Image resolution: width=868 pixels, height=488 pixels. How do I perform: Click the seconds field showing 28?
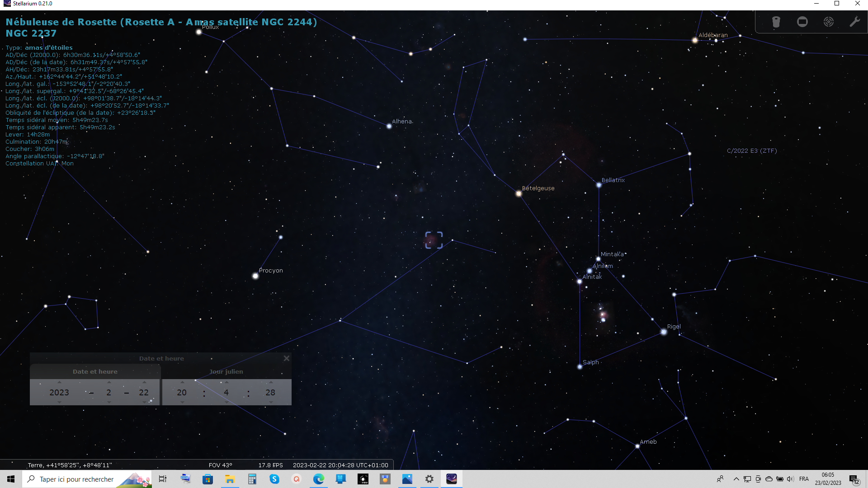click(270, 392)
